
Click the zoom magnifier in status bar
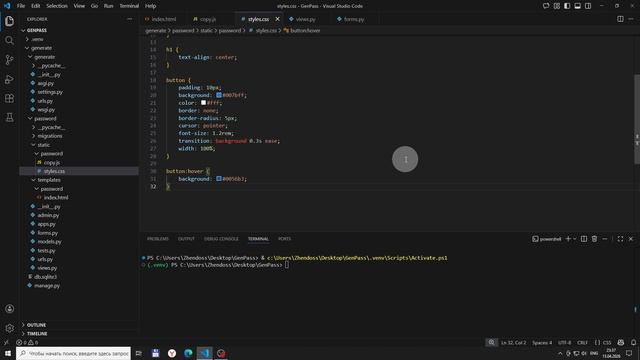[x=491, y=342]
